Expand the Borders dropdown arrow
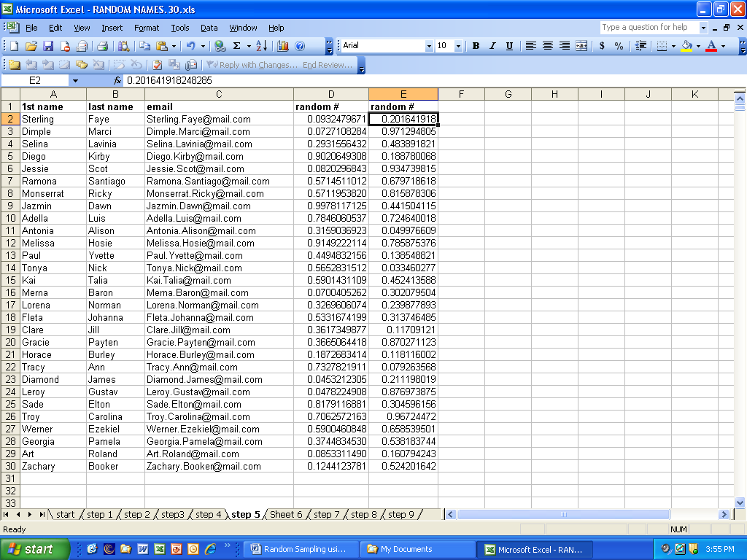747x560 pixels. point(673,46)
